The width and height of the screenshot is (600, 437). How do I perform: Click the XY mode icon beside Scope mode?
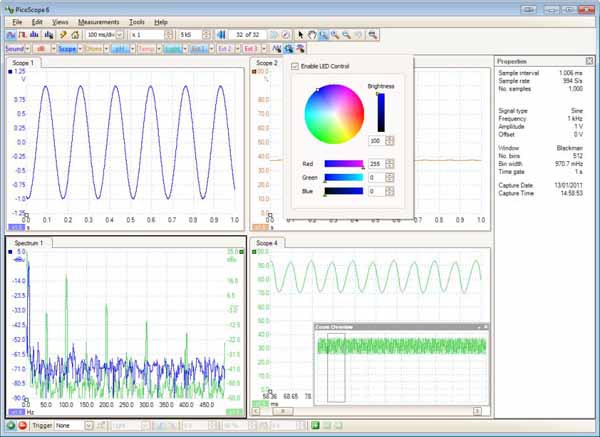22,35
